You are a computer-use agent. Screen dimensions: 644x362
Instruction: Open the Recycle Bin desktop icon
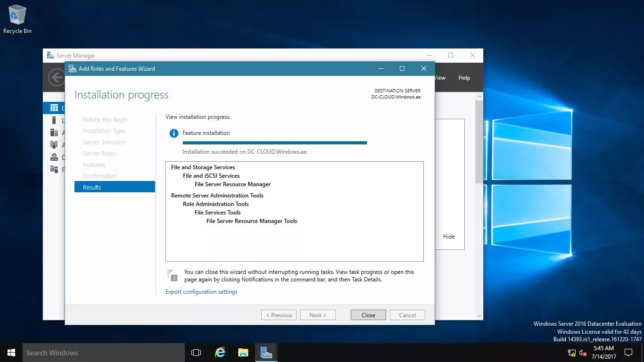pyautogui.click(x=17, y=19)
